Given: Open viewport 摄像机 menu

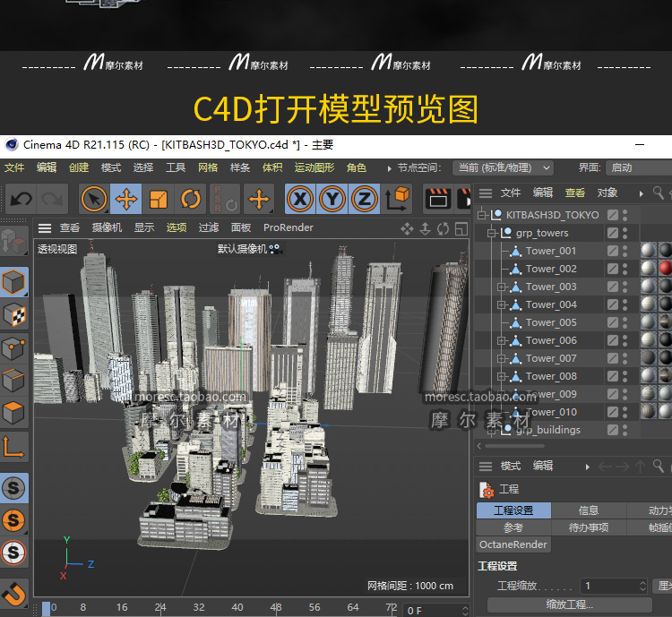Looking at the screenshot, I should point(107,227).
